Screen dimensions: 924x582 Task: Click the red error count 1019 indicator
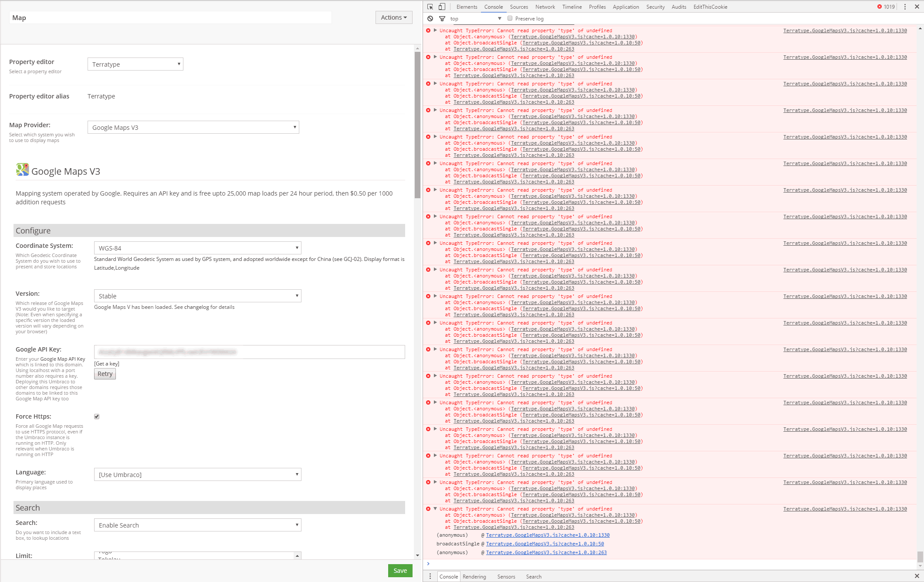coord(886,7)
